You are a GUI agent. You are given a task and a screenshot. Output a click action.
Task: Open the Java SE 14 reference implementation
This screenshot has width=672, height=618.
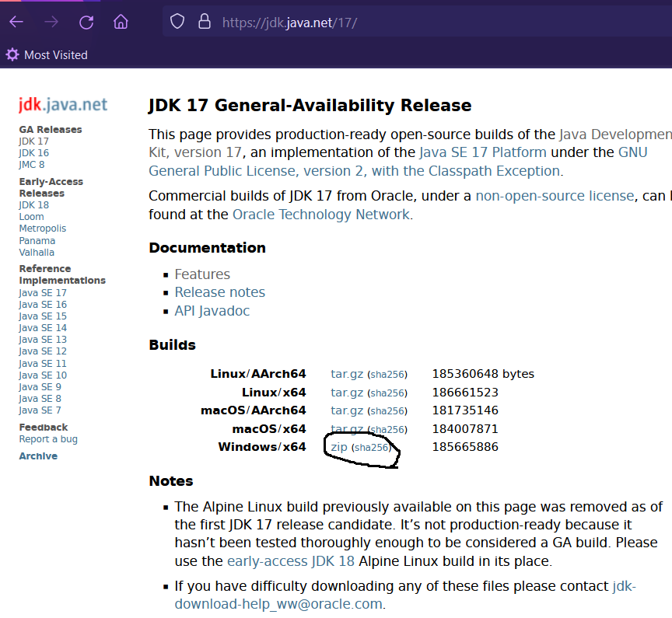pos(43,327)
